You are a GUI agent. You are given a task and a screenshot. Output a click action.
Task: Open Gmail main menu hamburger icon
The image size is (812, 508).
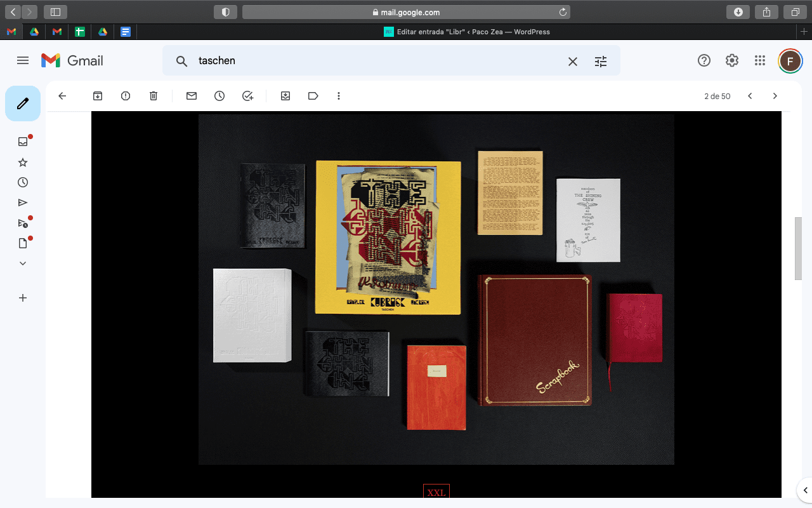(23, 60)
